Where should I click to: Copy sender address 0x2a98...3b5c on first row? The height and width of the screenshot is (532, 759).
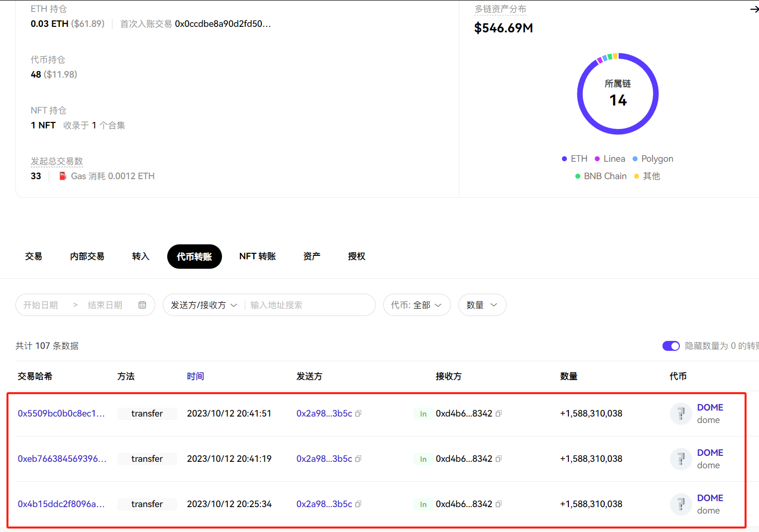point(358,414)
